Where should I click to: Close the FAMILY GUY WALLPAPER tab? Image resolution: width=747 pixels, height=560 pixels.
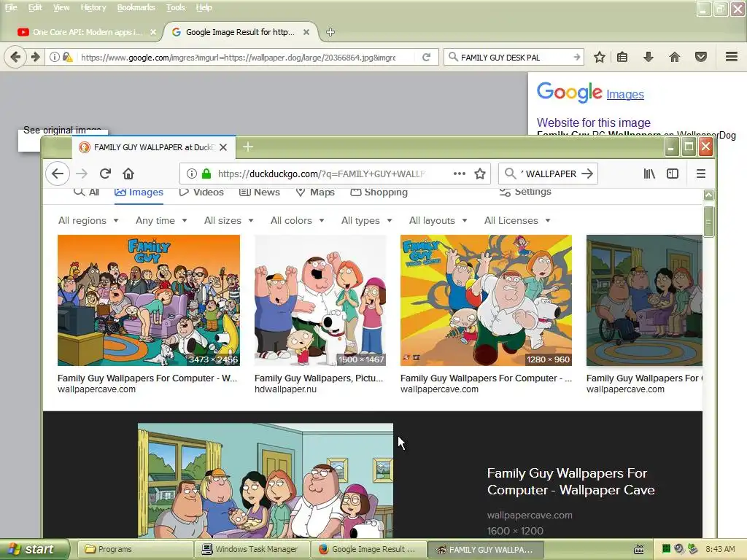223,147
